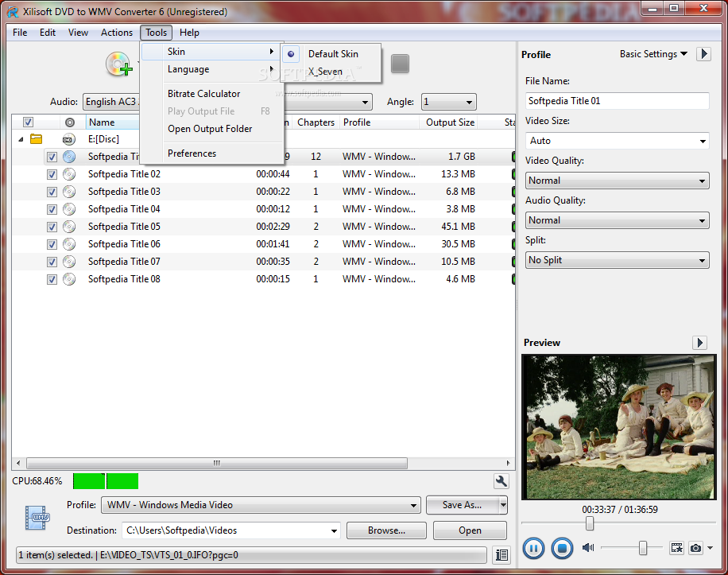This screenshot has height=575, width=728.
Task: Open Preferences from the Tools menu
Action: (212, 153)
